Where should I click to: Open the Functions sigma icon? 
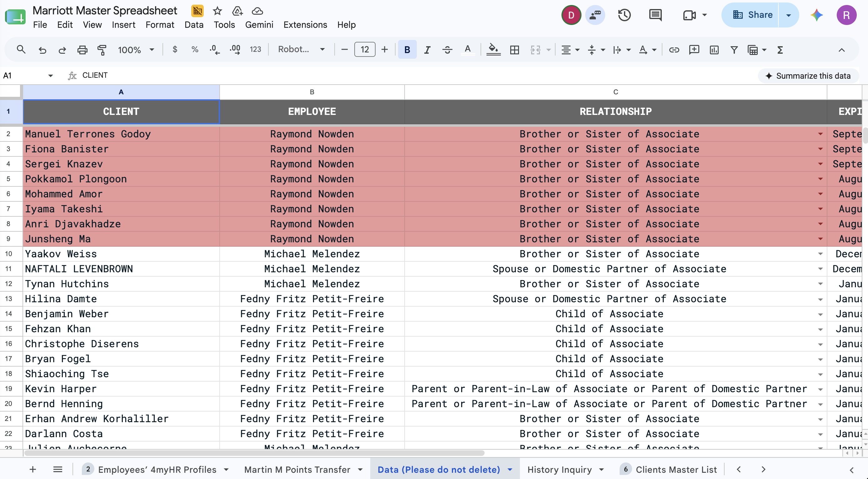click(780, 50)
